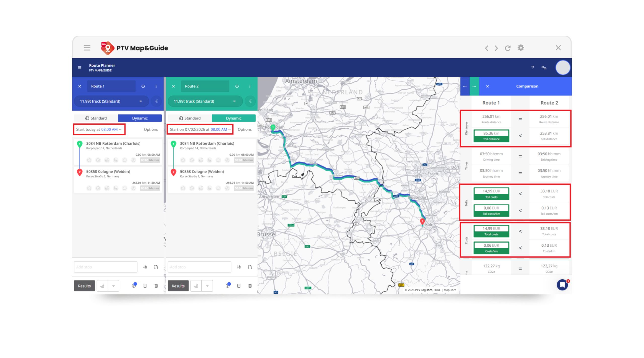
Task: Open the Route Planner navigation menu icon
Action: click(x=79, y=68)
